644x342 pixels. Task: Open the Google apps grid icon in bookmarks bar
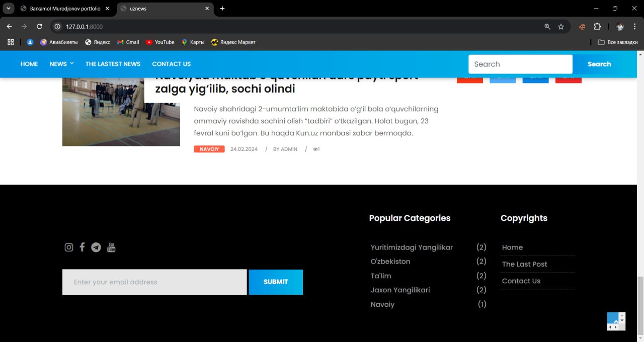11,42
